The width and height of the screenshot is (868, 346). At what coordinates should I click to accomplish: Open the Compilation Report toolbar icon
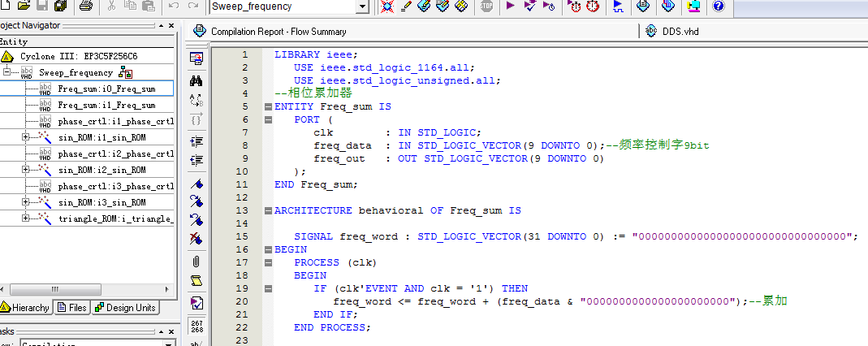(x=643, y=6)
